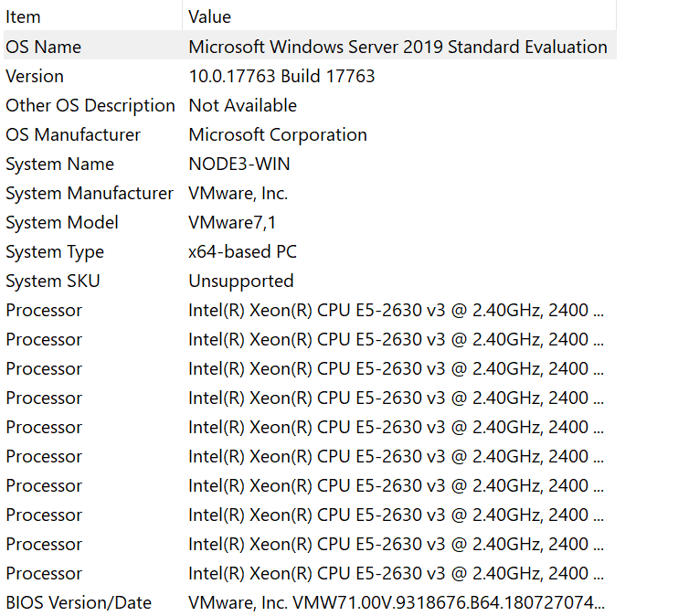Click the NODE3-WIN value

click(x=239, y=164)
